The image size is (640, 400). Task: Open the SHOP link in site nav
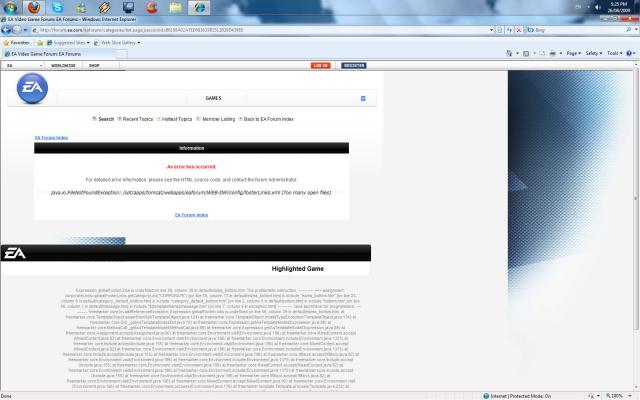tap(94, 65)
